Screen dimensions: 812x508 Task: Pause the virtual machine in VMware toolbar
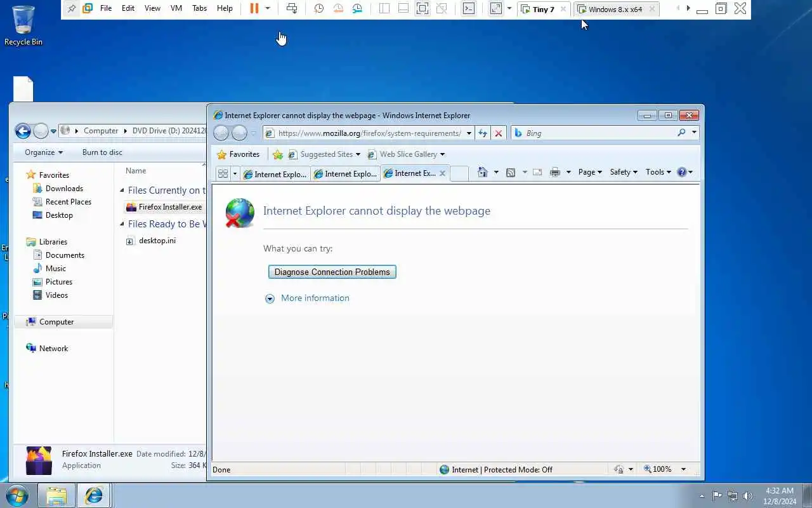click(x=254, y=8)
